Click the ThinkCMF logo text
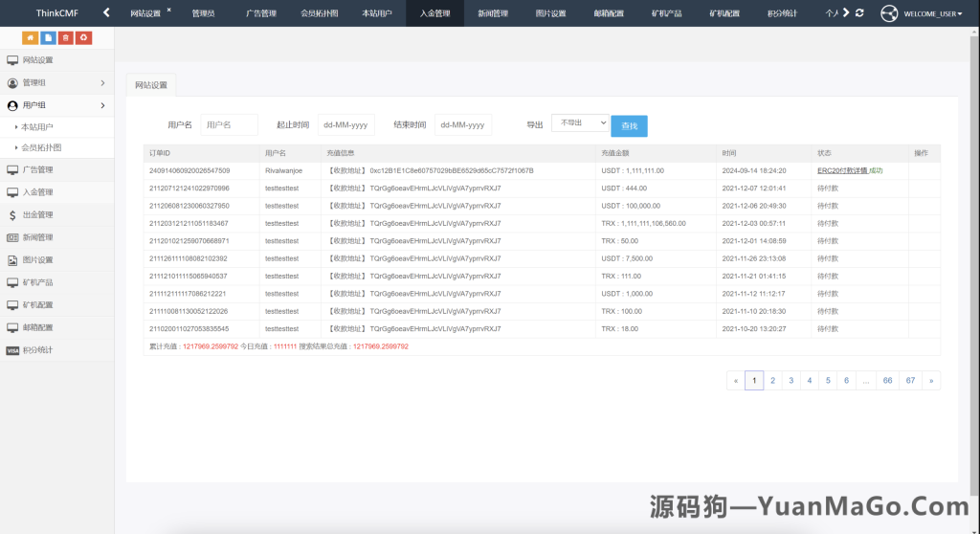This screenshot has height=534, width=980. coord(56,13)
